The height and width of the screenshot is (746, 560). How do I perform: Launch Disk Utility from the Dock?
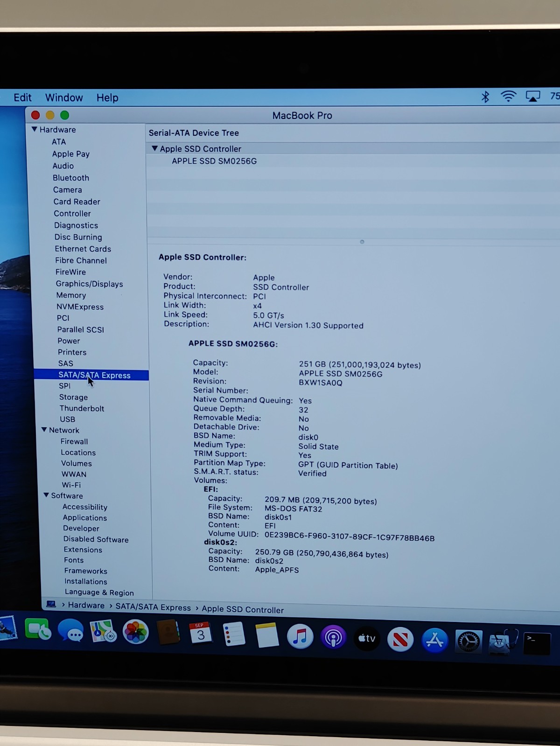click(503, 642)
